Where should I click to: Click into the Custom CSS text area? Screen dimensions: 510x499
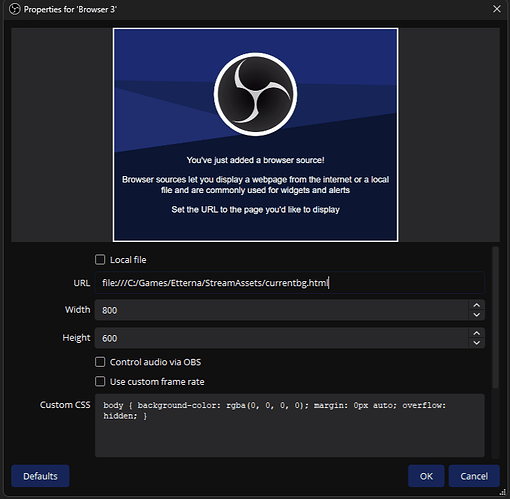(289, 425)
